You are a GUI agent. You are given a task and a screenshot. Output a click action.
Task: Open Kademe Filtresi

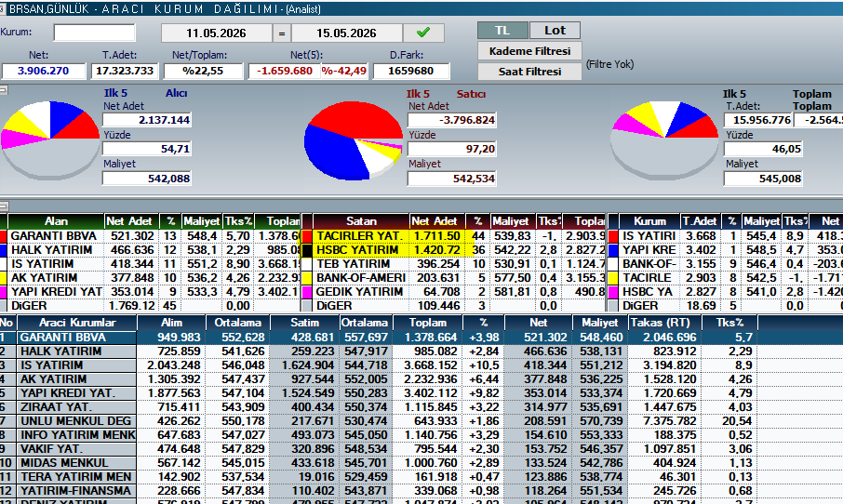tap(529, 51)
